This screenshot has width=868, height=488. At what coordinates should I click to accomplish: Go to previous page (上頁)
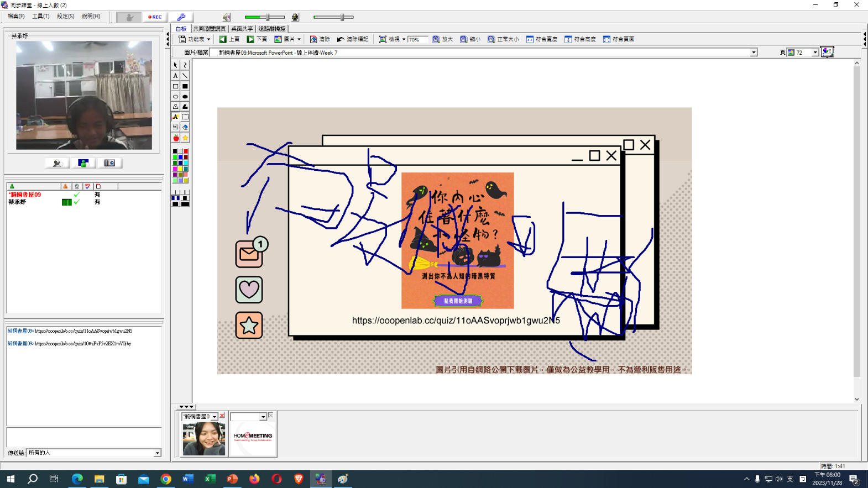[x=229, y=39]
